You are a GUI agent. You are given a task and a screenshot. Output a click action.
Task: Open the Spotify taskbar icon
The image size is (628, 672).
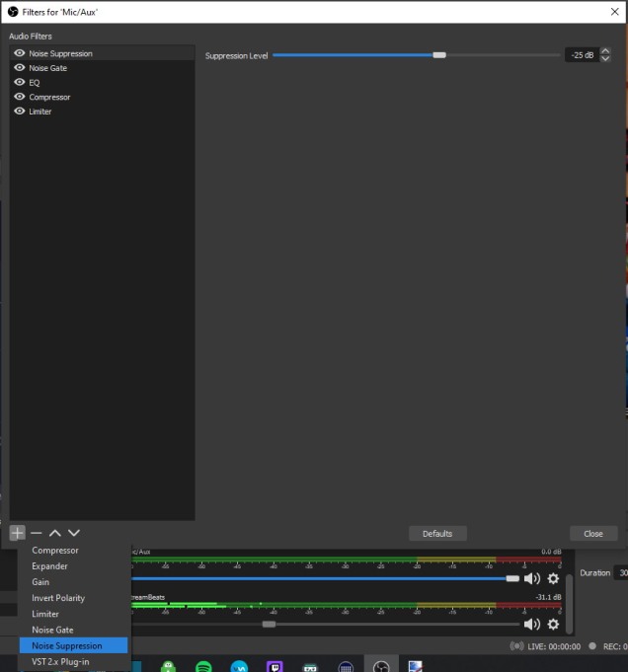[203, 667]
